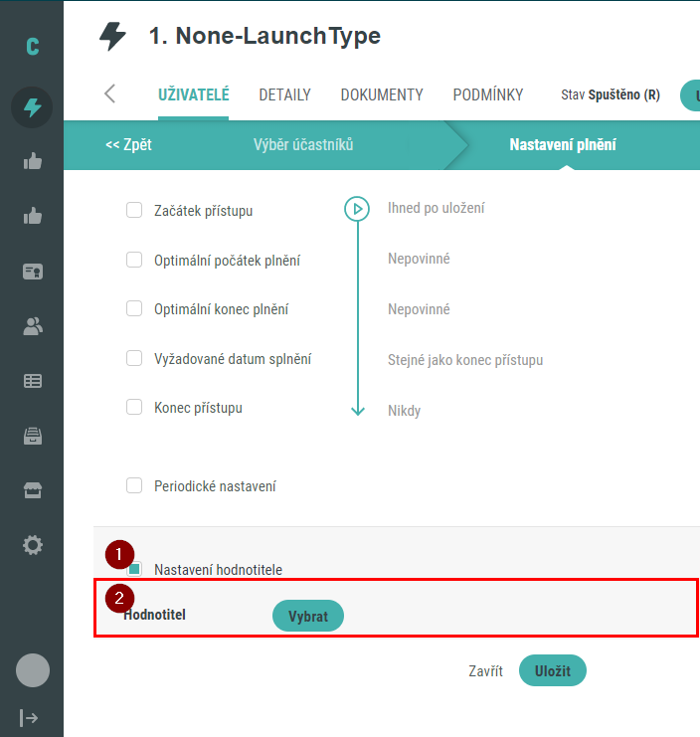Click the left chevron beside the tabs
700x737 pixels.
click(x=110, y=94)
